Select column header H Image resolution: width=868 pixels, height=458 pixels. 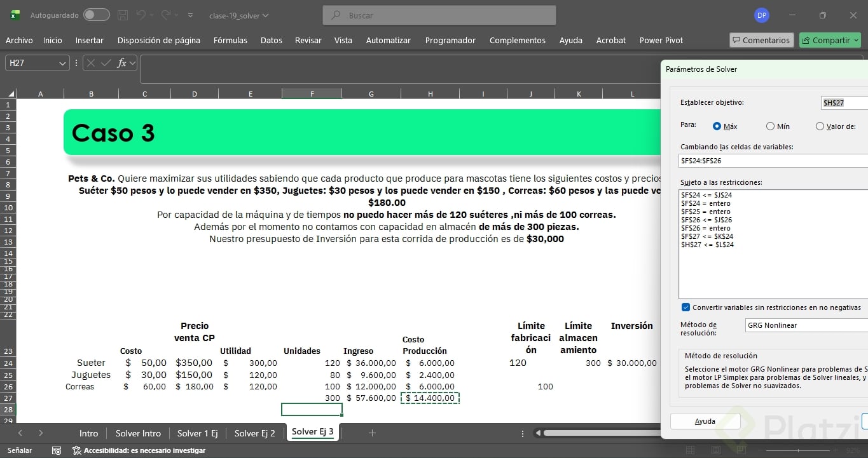coord(430,94)
